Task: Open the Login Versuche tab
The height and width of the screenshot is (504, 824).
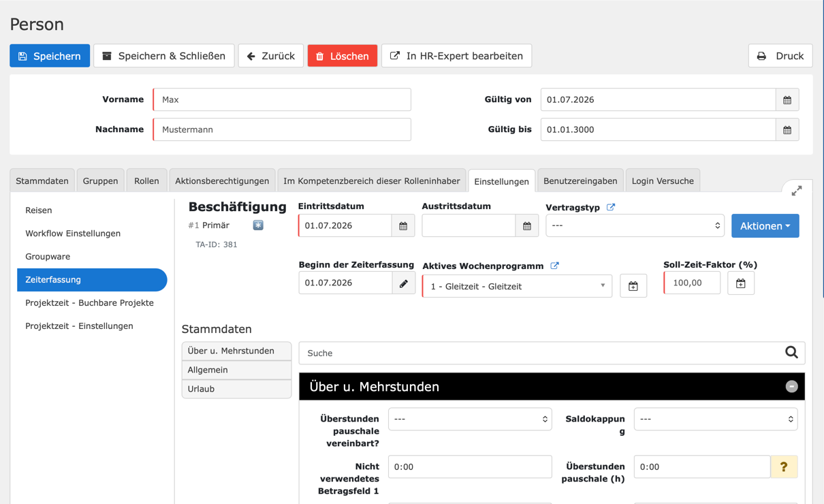Action: click(x=663, y=180)
